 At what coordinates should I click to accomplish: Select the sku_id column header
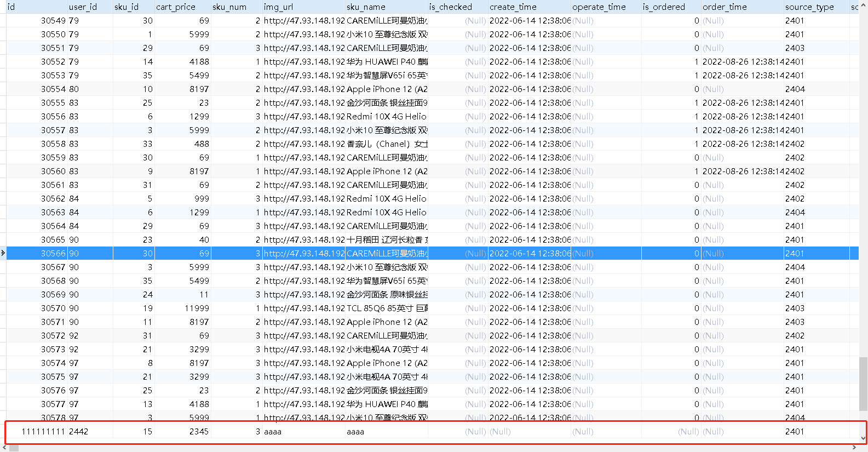coord(134,7)
